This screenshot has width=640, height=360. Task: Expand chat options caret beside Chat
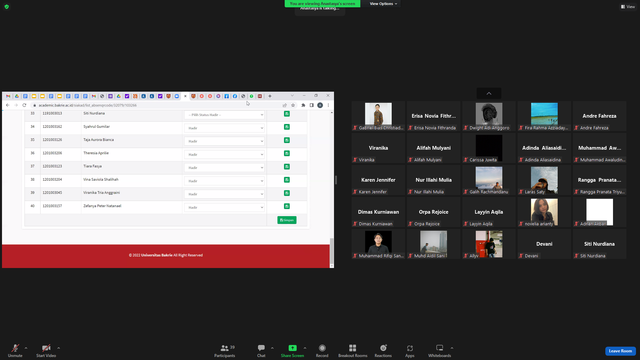click(x=272, y=348)
